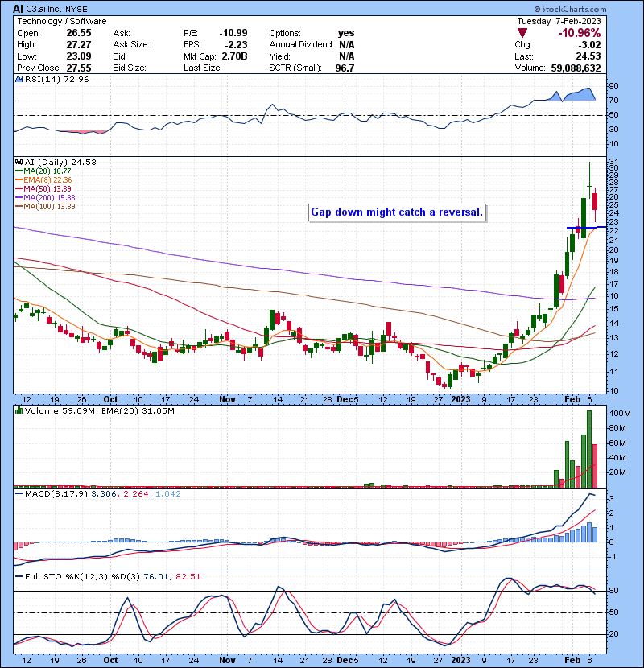
Task: Click the -10.96% percent change value
Action: coord(580,33)
